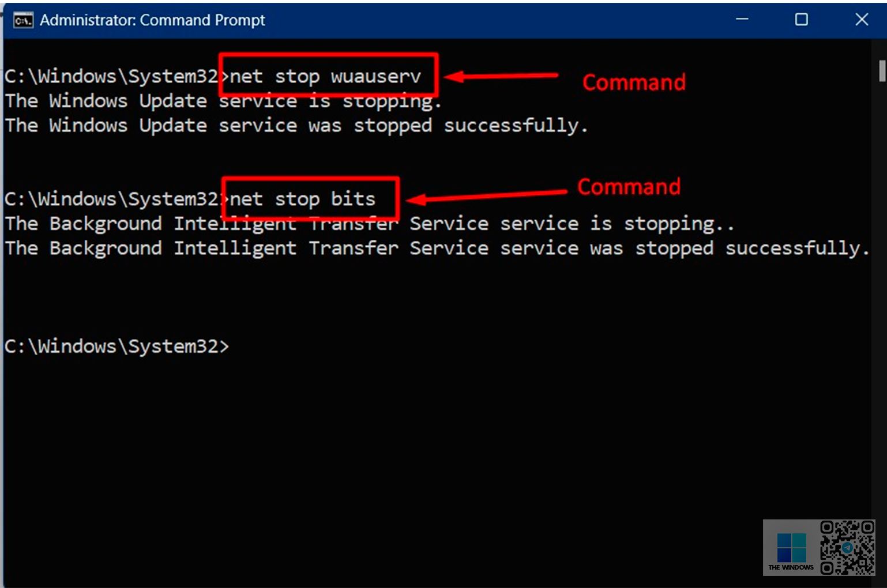Close the Administrator Command Prompt window
The image size is (887, 588).
click(x=862, y=20)
